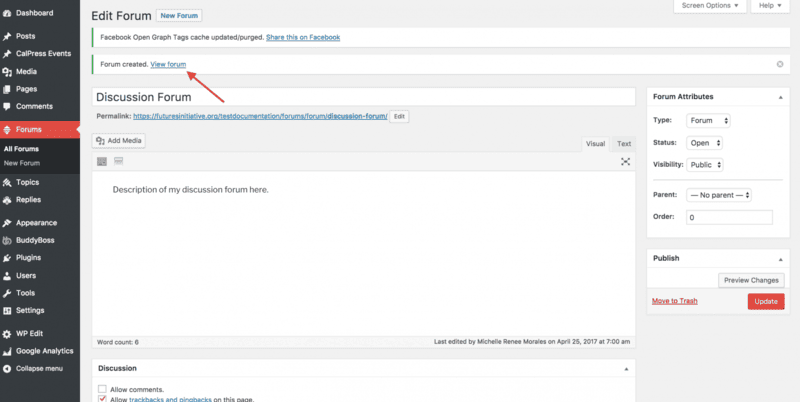Switch to the Text editor tab
Screen dimensions: 800x402
pyautogui.click(x=624, y=144)
